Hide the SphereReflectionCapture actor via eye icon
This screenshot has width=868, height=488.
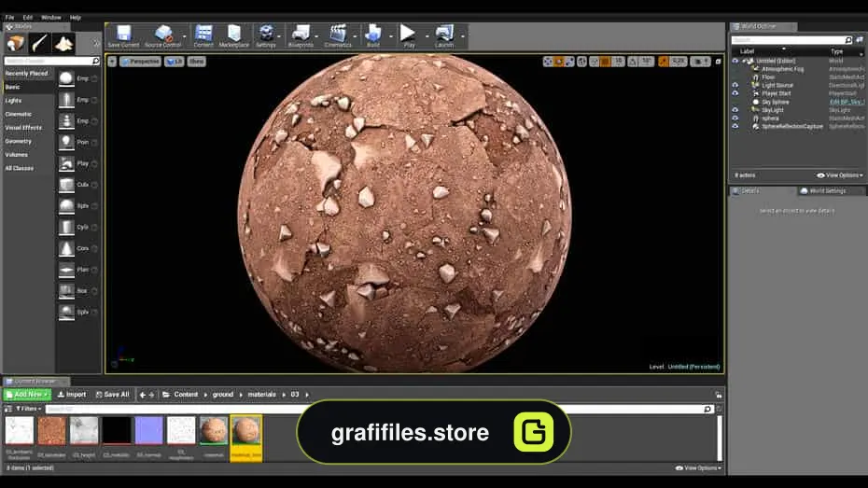(735, 126)
